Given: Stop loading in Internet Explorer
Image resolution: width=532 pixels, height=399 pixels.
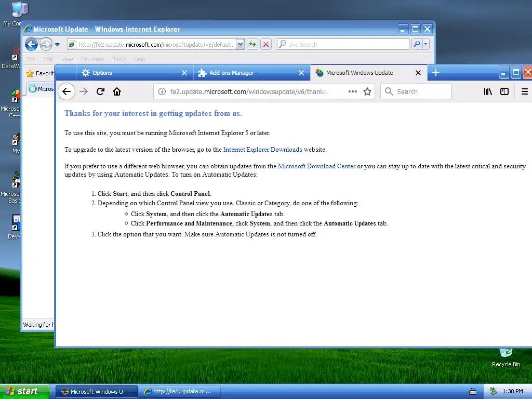Looking at the screenshot, I should click(266, 45).
